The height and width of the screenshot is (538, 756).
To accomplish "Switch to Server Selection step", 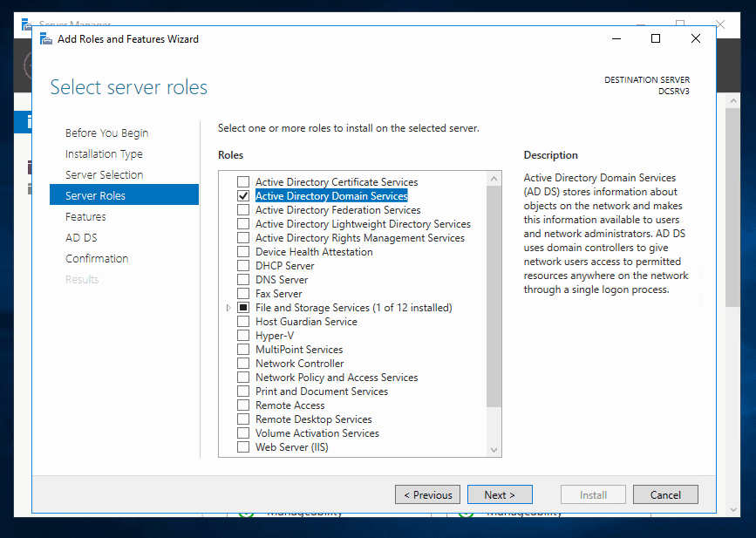I will [x=104, y=174].
